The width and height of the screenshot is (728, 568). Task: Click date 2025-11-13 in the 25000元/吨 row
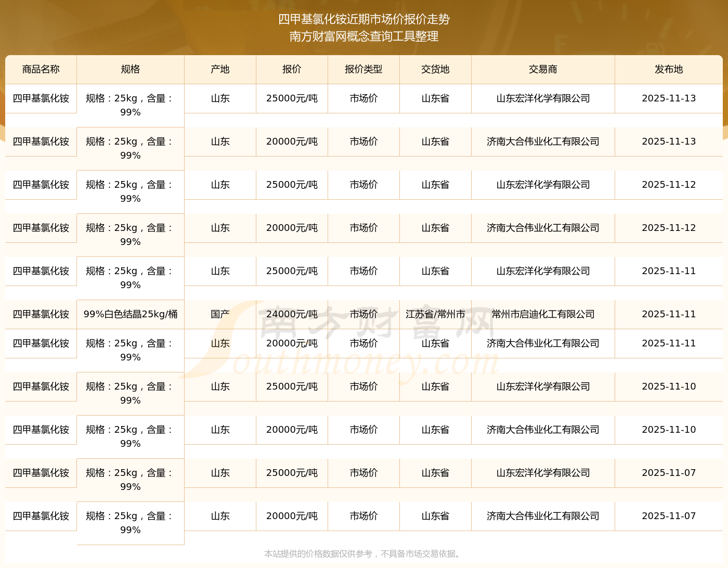pyautogui.click(x=669, y=98)
